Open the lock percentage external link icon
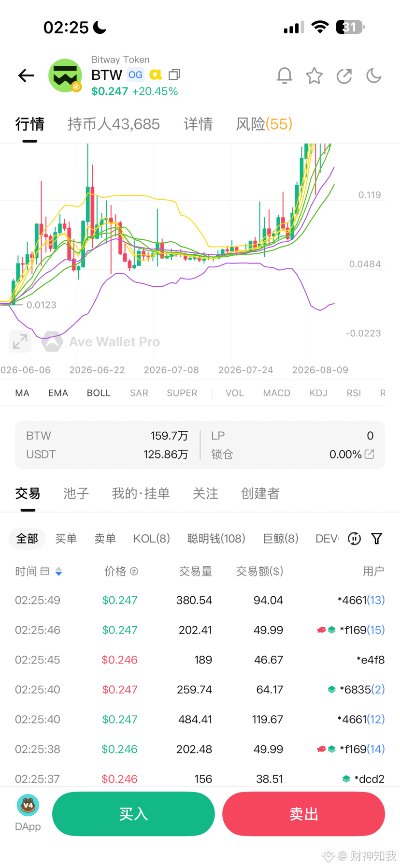 [x=370, y=454]
